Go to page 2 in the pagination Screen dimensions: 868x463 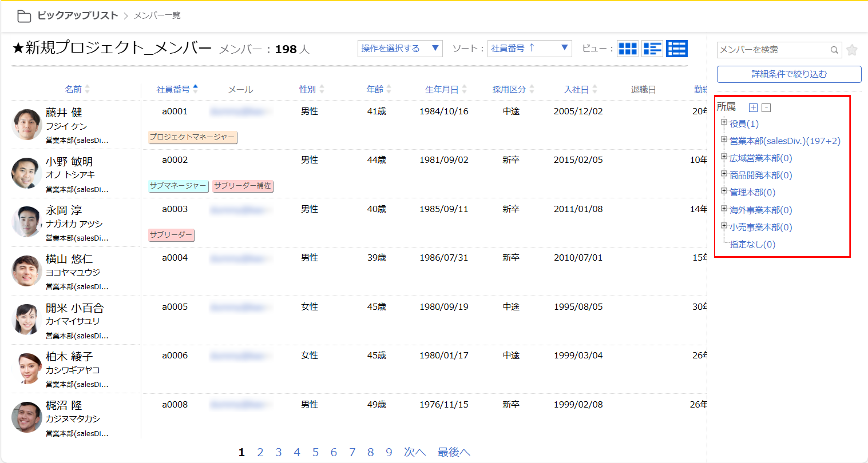tap(260, 452)
